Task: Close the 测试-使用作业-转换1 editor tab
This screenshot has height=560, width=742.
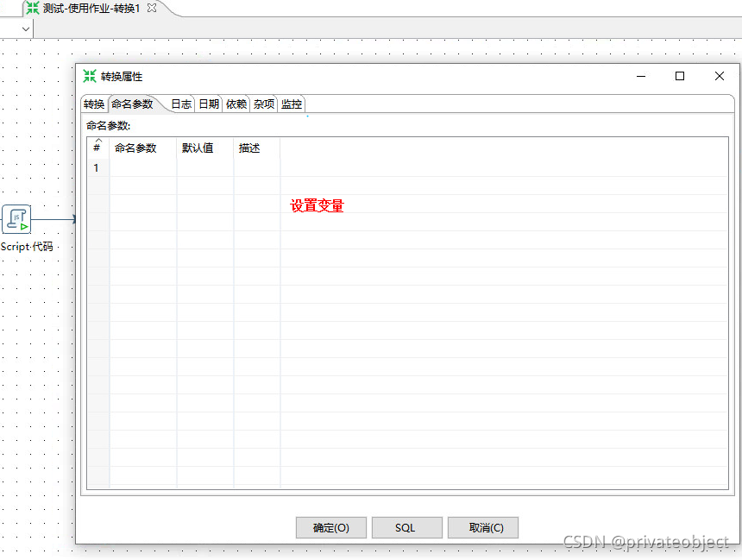Action: (152, 8)
